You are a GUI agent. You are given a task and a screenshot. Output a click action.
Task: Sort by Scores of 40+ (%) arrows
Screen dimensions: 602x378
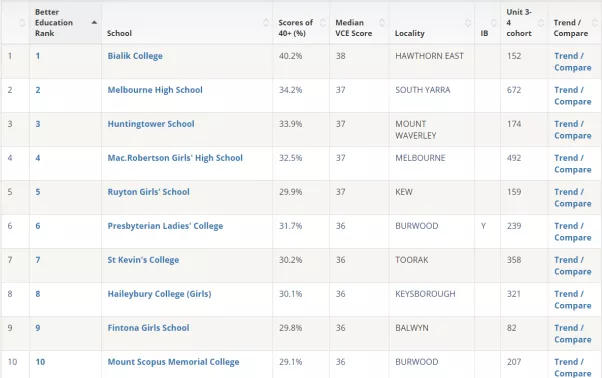tap(323, 23)
